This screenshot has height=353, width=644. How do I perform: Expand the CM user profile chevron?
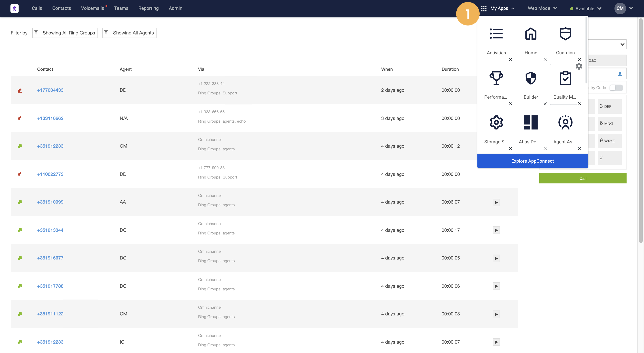coord(631,8)
